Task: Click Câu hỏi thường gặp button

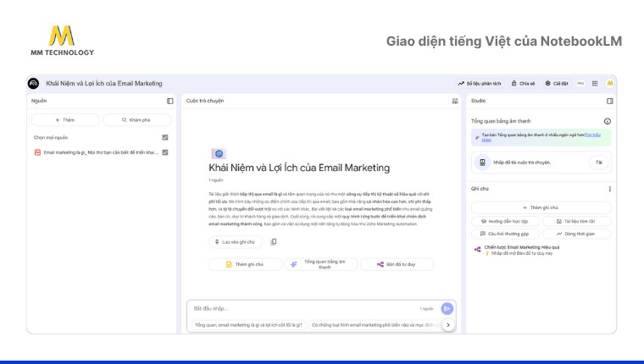Action: click(x=505, y=234)
